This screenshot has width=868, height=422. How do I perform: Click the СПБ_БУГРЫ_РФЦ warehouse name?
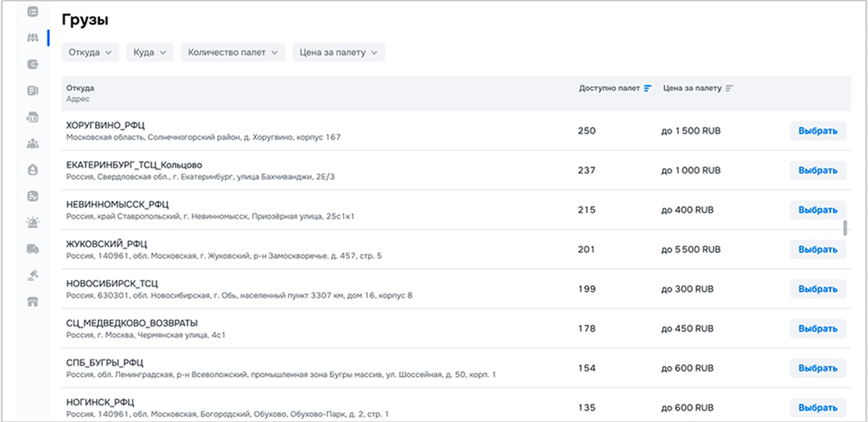point(105,362)
